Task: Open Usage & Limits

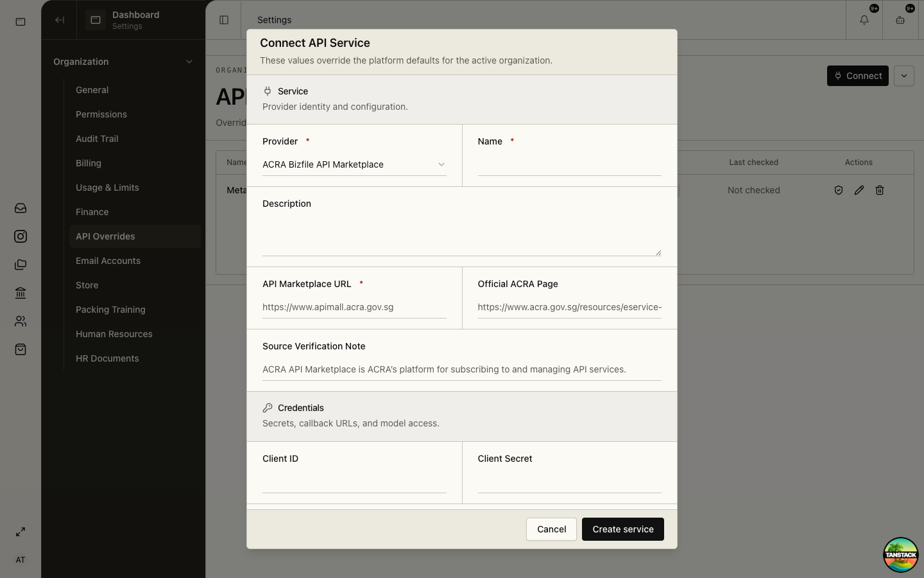Action: [x=135, y=188]
